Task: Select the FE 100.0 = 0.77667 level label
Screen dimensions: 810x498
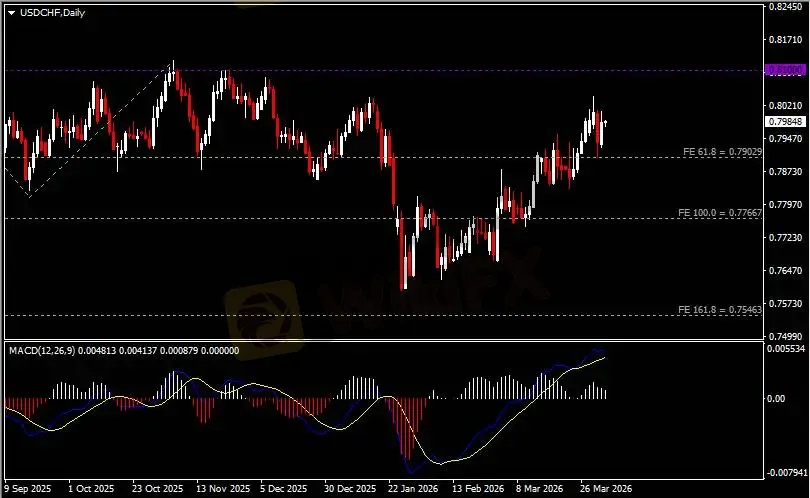Action: (720, 213)
